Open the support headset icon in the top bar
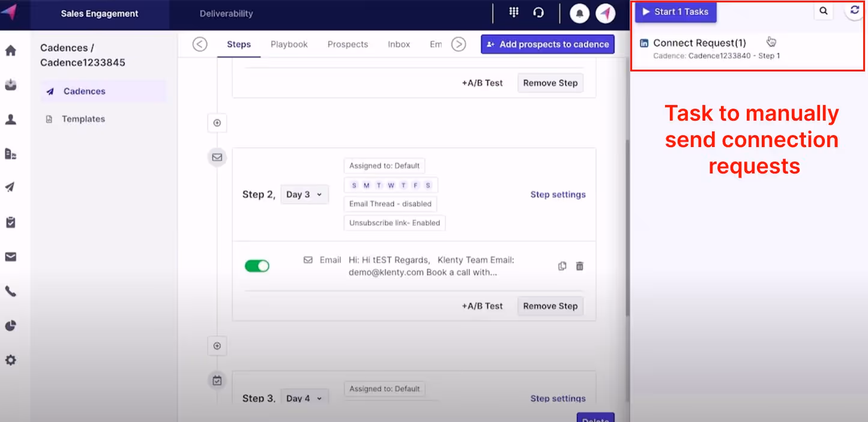 point(538,12)
